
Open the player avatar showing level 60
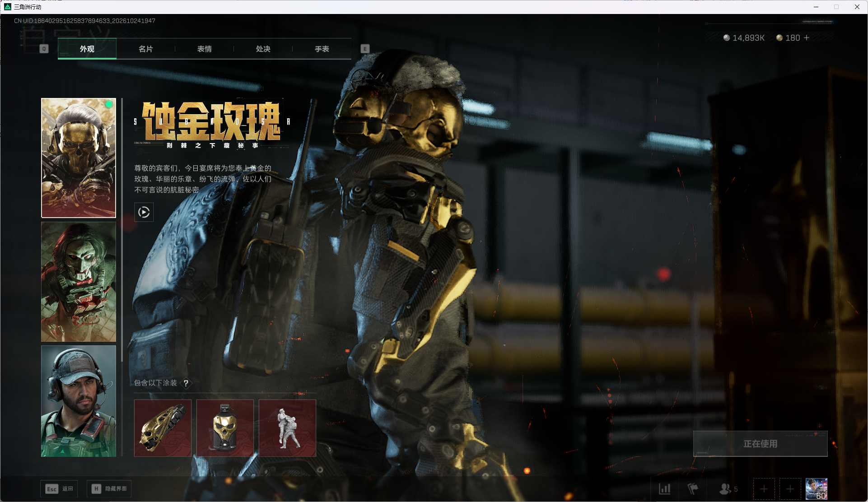click(817, 489)
